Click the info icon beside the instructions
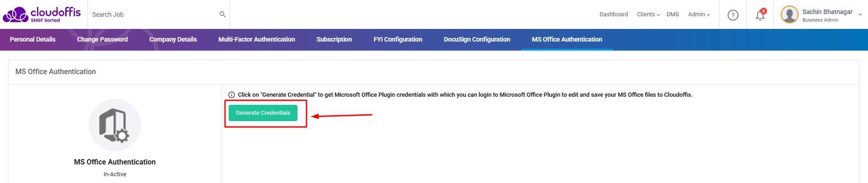 point(231,95)
